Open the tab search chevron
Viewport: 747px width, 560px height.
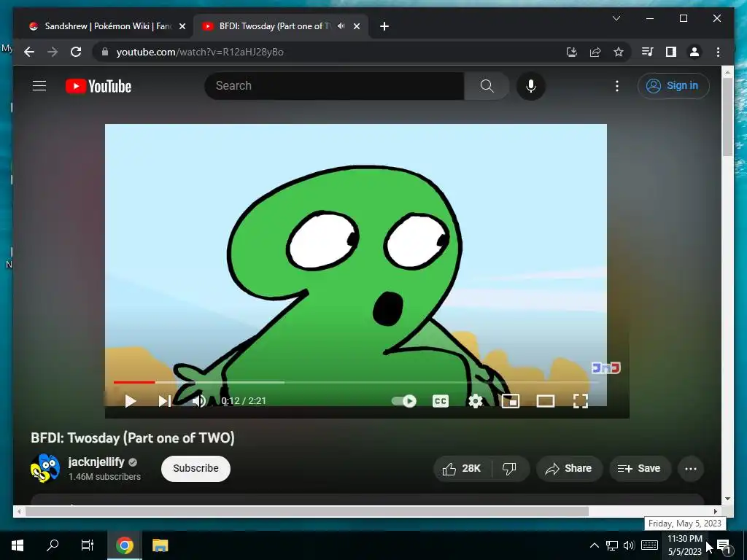click(616, 18)
